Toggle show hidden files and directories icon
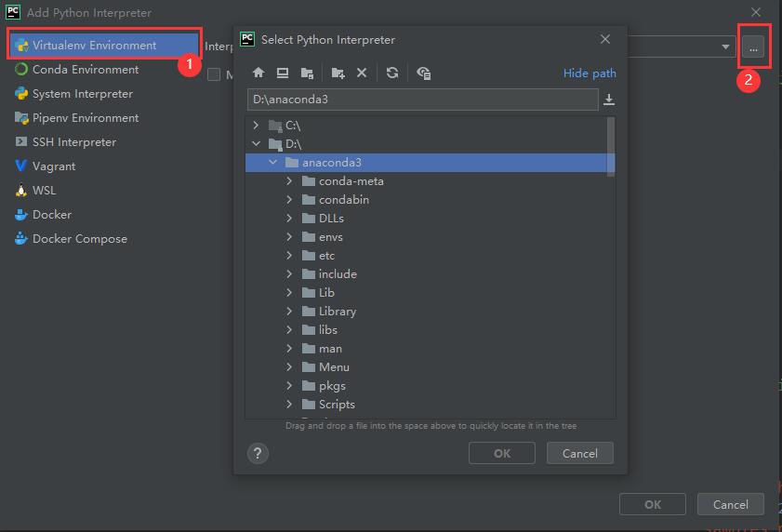The height and width of the screenshot is (532, 782). click(423, 73)
